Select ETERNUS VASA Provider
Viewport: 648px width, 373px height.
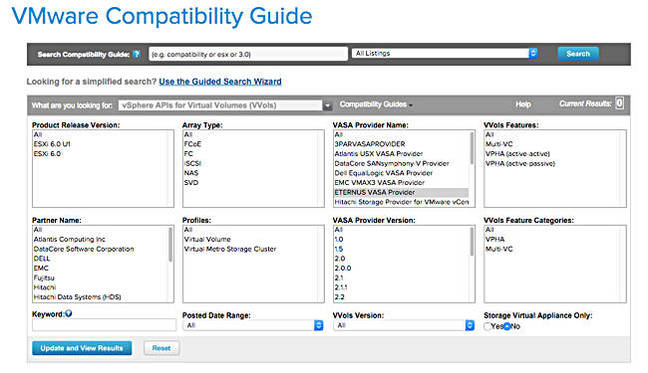(401, 192)
